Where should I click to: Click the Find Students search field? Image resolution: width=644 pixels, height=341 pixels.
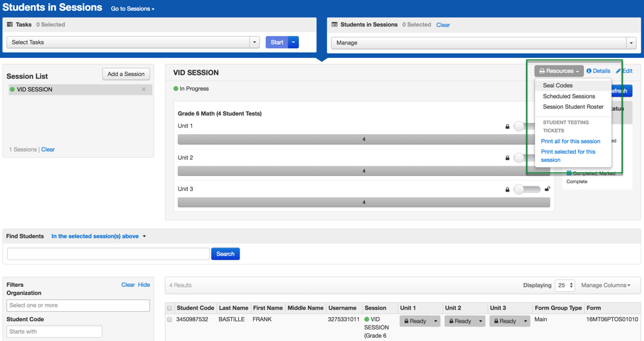108,254
